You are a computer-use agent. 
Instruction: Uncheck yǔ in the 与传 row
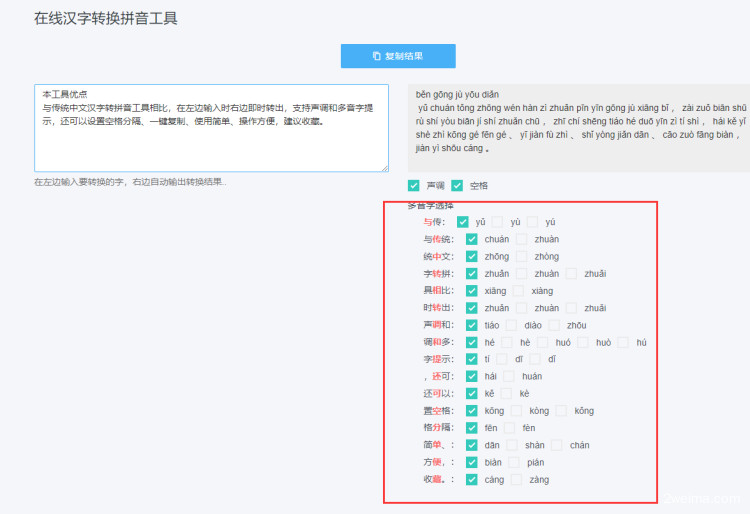(x=463, y=222)
